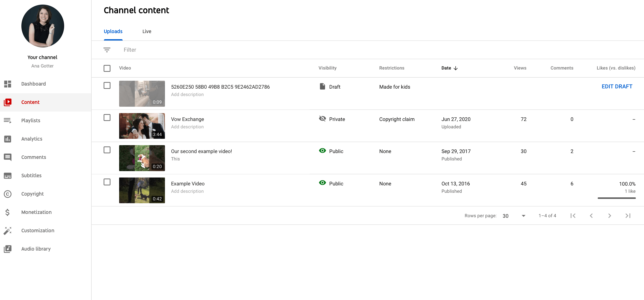Open Monetization dollar sign icon
644x300 pixels.
click(8, 212)
